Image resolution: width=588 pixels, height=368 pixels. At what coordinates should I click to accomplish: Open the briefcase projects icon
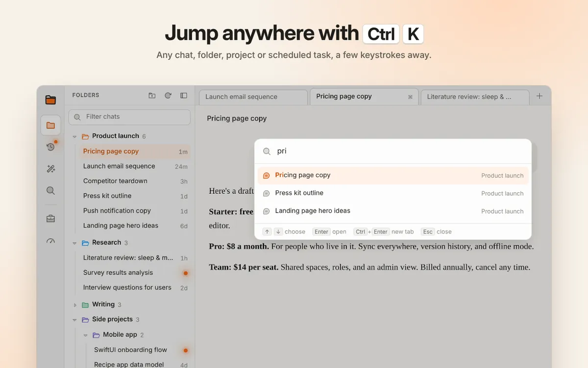[50, 219]
